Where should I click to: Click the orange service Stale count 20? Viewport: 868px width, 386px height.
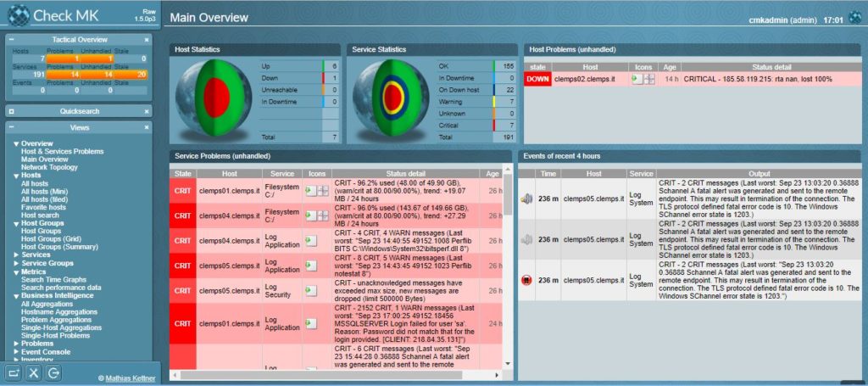(131, 74)
